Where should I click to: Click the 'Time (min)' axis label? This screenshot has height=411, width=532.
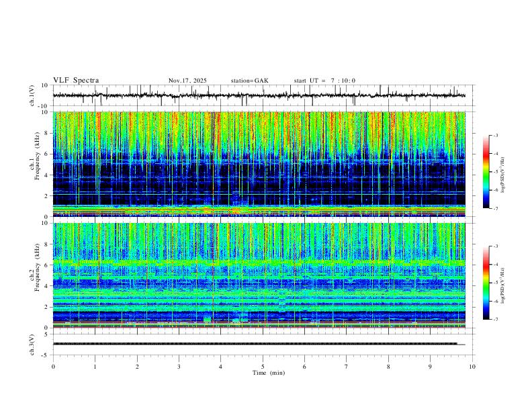click(269, 373)
